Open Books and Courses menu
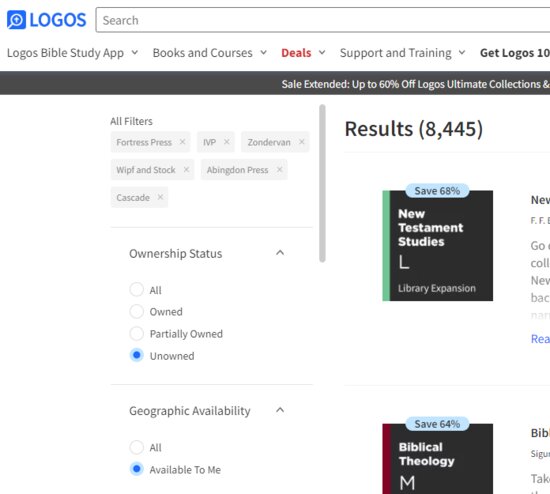 tap(209, 53)
